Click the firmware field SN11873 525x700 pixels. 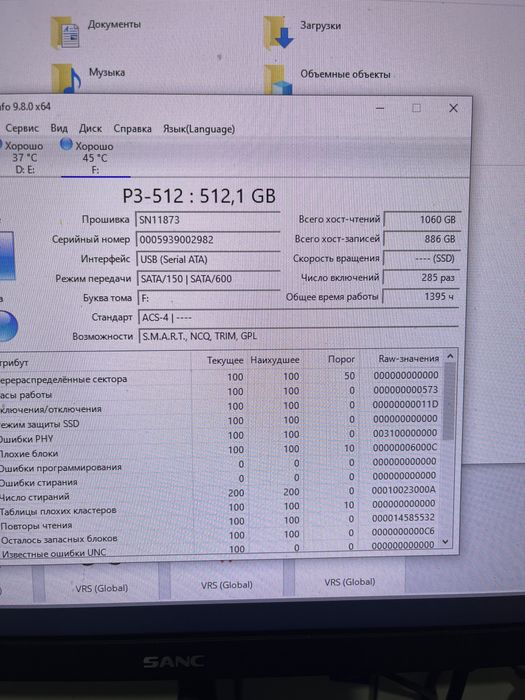point(208,220)
